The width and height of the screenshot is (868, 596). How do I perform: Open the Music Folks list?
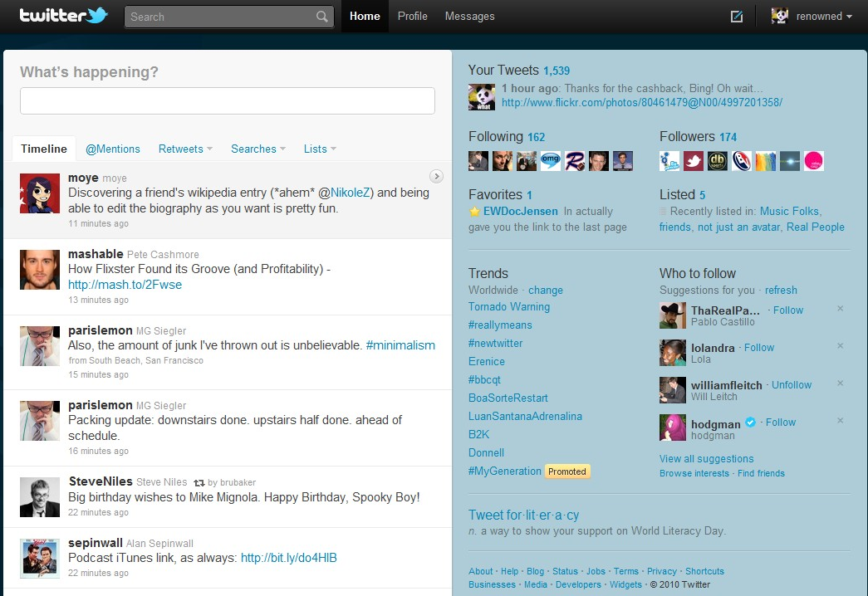pyautogui.click(x=789, y=212)
